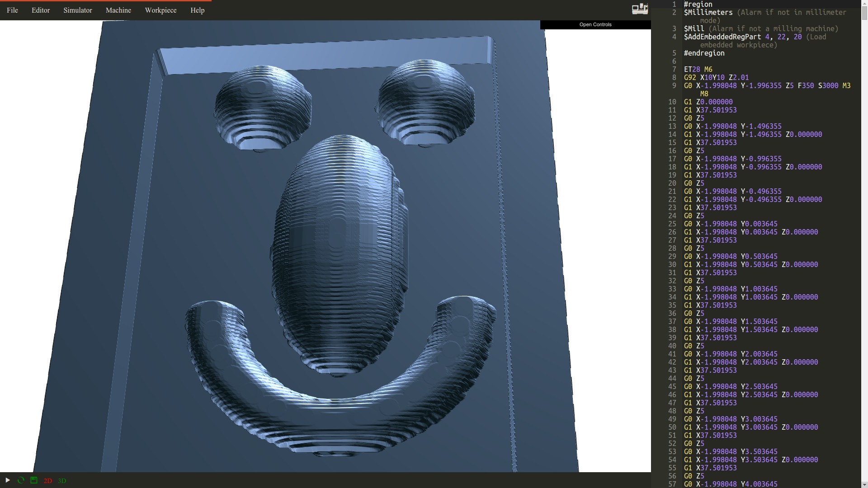Open the Help menu

click(198, 10)
